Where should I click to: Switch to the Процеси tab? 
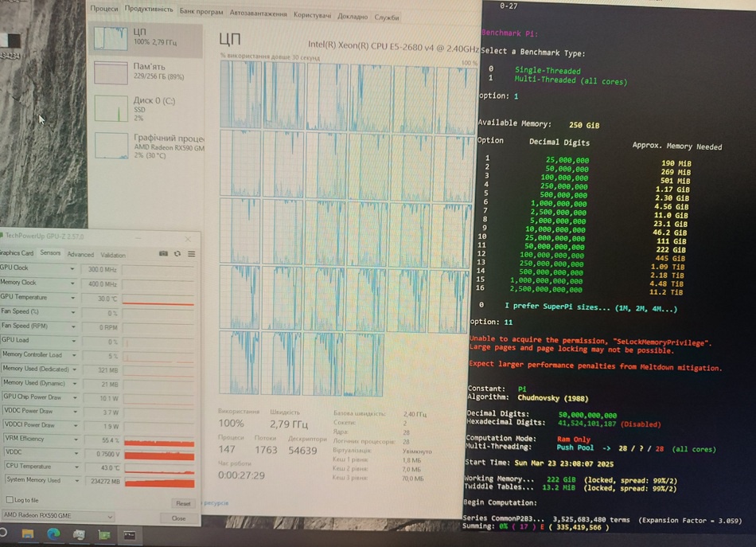(x=103, y=10)
